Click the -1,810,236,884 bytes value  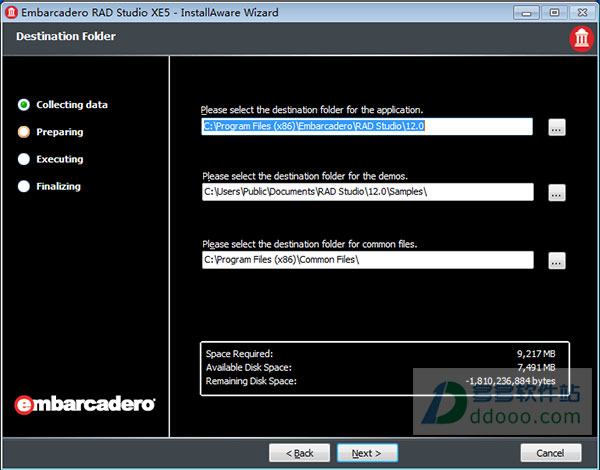tap(510, 381)
